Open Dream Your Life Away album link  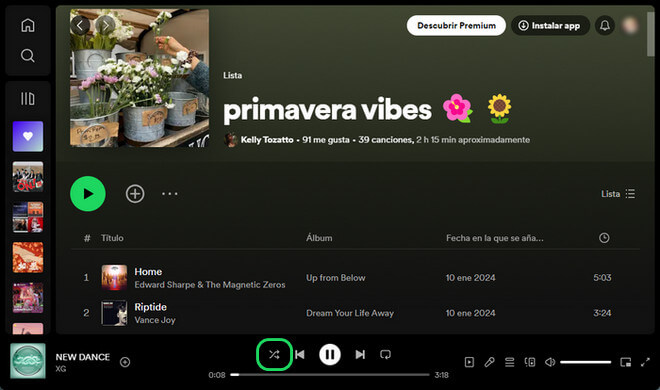(350, 313)
